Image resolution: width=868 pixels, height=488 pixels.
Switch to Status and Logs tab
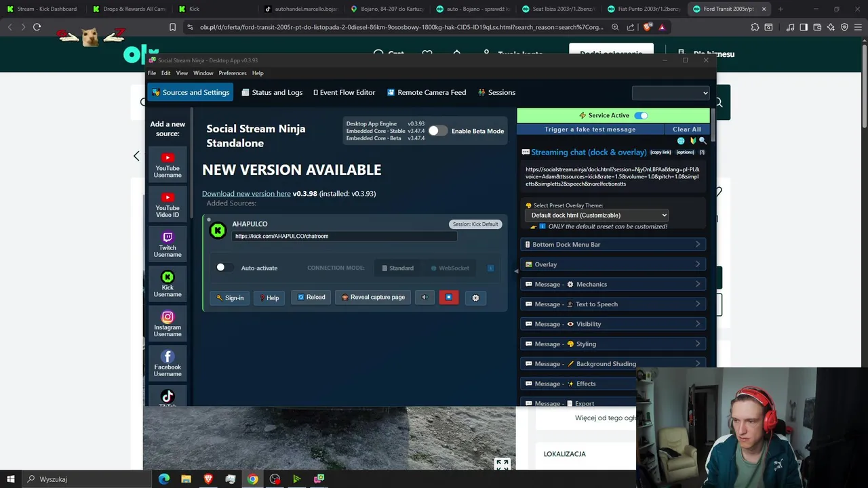pyautogui.click(x=272, y=92)
